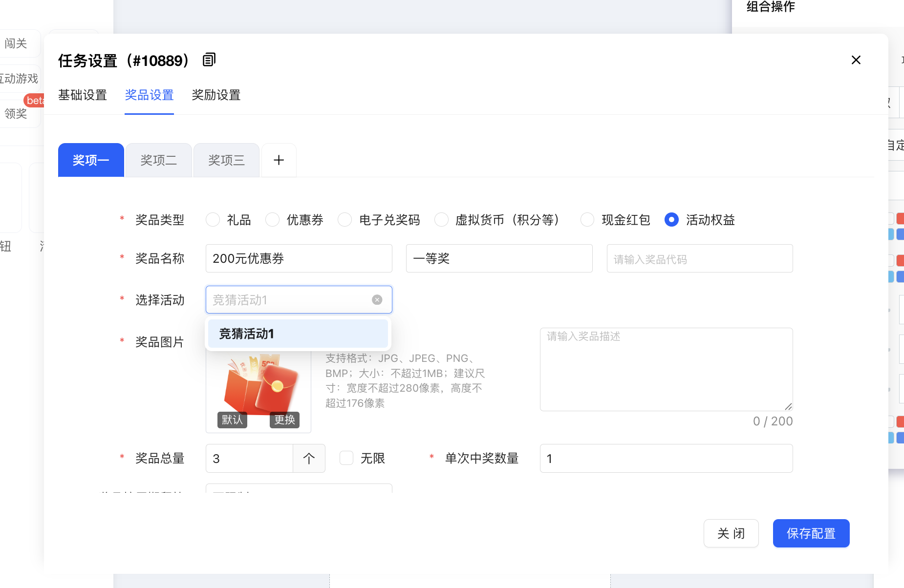Click the up arrow on 奖品总量
This screenshot has width=904, height=588.
[x=309, y=459]
